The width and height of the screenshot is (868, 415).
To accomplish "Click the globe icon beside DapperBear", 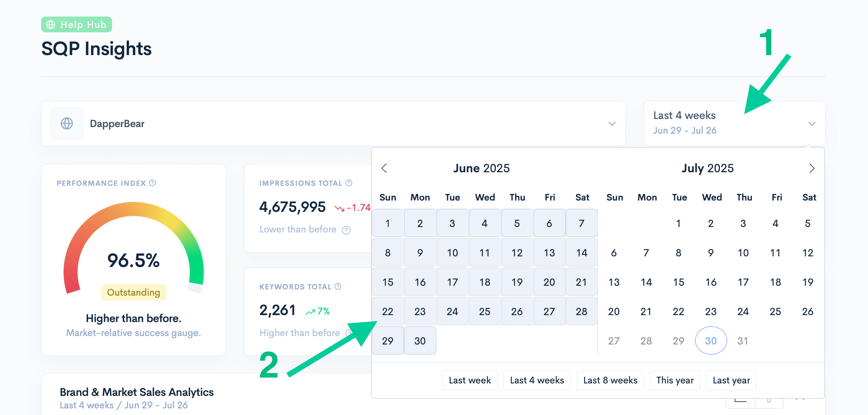I will [x=67, y=123].
